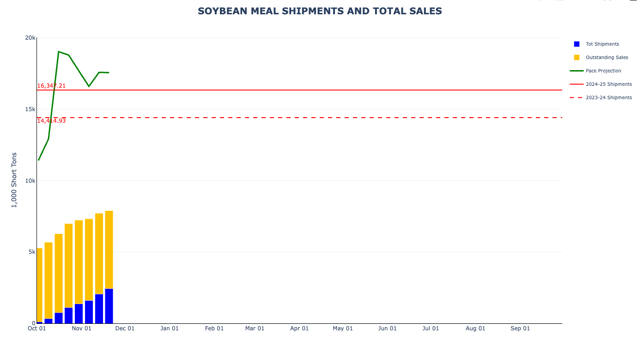Viewport: 644px width, 346px height.
Task: Click the Jul 01 x-axis label
Action: pyautogui.click(x=431, y=329)
